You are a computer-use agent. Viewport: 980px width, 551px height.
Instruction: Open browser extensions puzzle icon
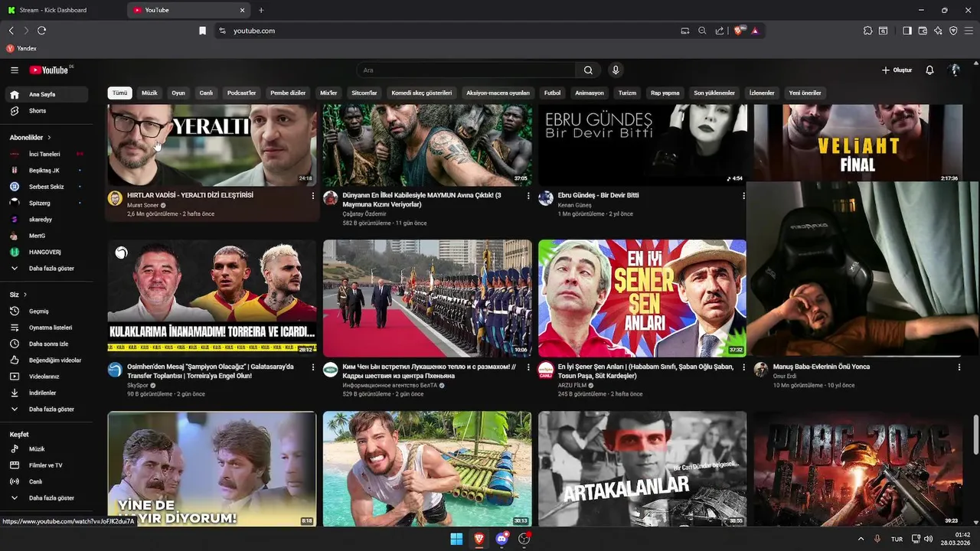point(867,31)
